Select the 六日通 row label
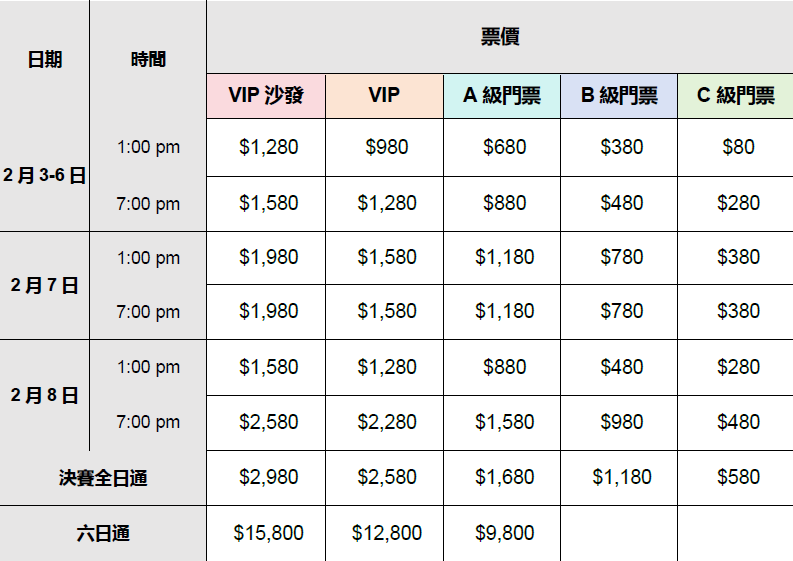The image size is (793, 561). (103, 533)
